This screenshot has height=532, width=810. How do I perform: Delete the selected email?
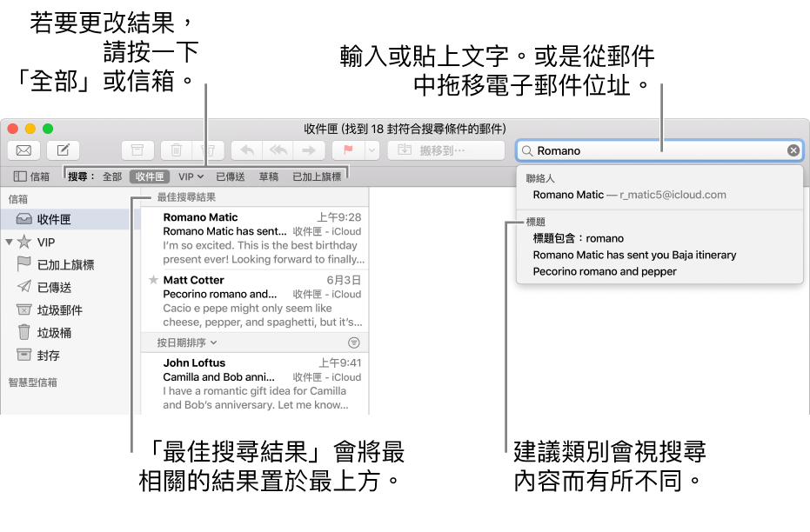pyautogui.click(x=177, y=150)
